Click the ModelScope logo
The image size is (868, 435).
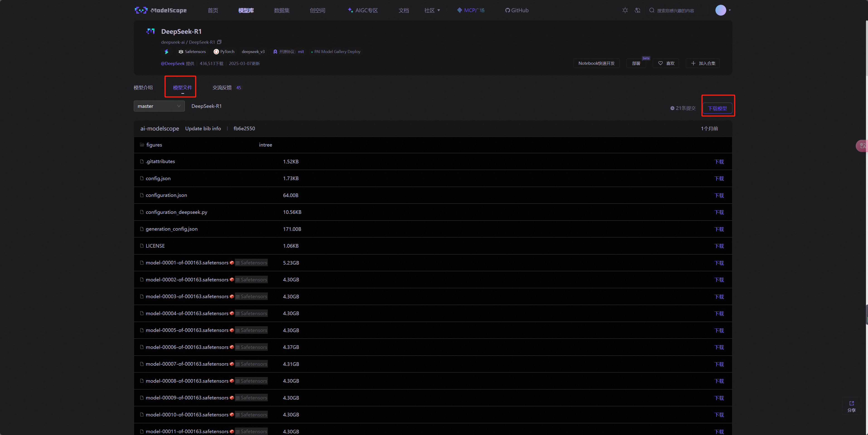tap(160, 10)
